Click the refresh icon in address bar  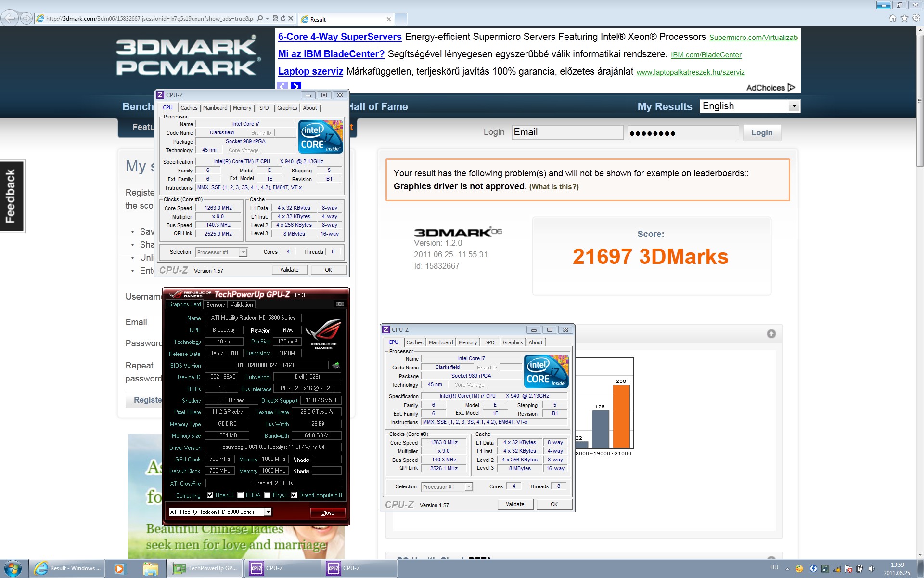click(283, 19)
